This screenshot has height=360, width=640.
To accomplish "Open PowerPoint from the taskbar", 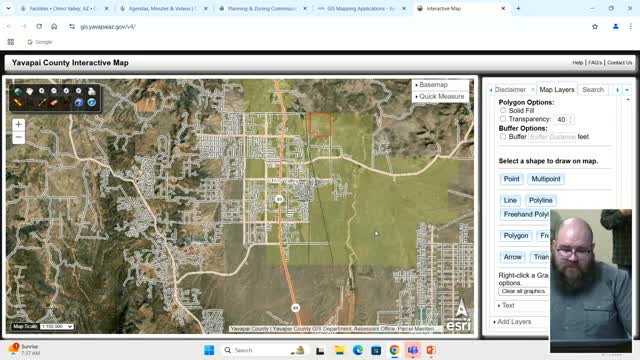I will [431, 350].
